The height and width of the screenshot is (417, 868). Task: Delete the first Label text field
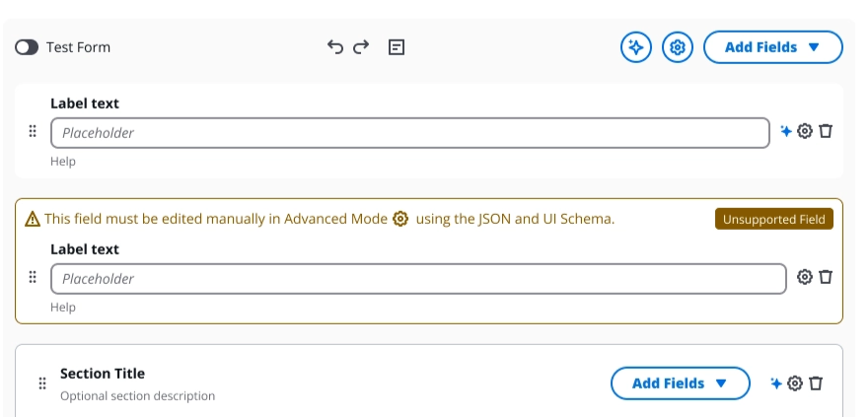click(x=827, y=131)
